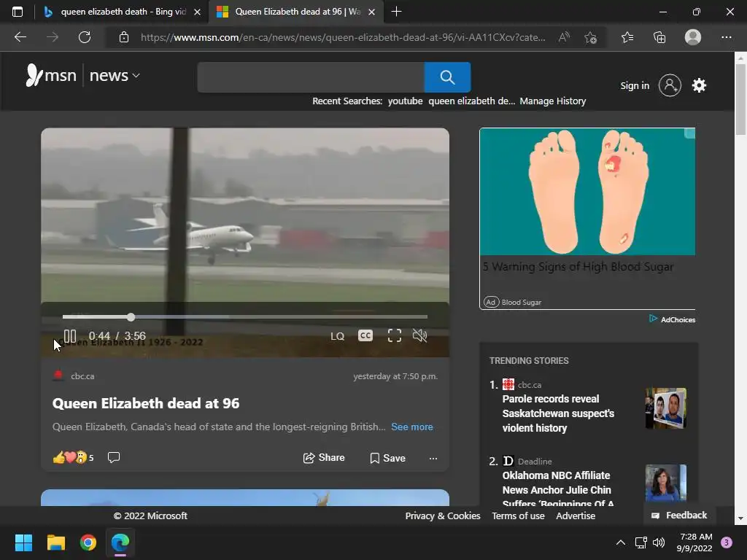Open the Feedback button
Viewport: 747px width, 560px height.
(x=679, y=516)
